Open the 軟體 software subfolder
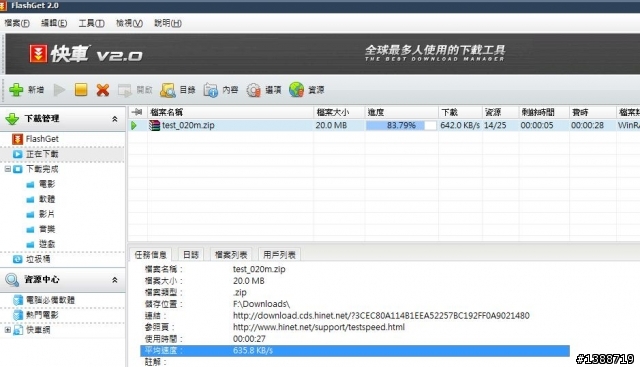Image resolution: width=640 pixels, height=367 pixels. click(x=47, y=199)
